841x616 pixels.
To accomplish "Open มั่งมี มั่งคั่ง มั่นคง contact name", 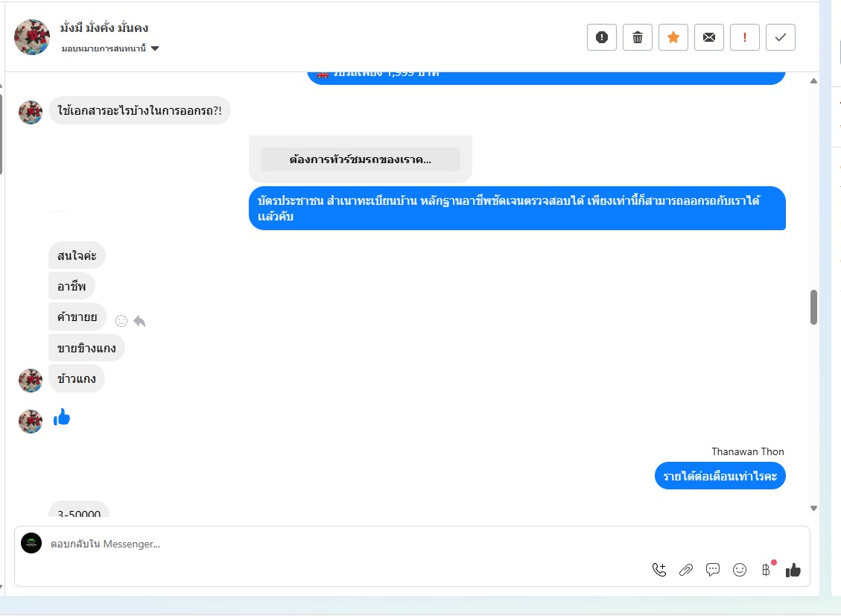I will coord(104,28).
